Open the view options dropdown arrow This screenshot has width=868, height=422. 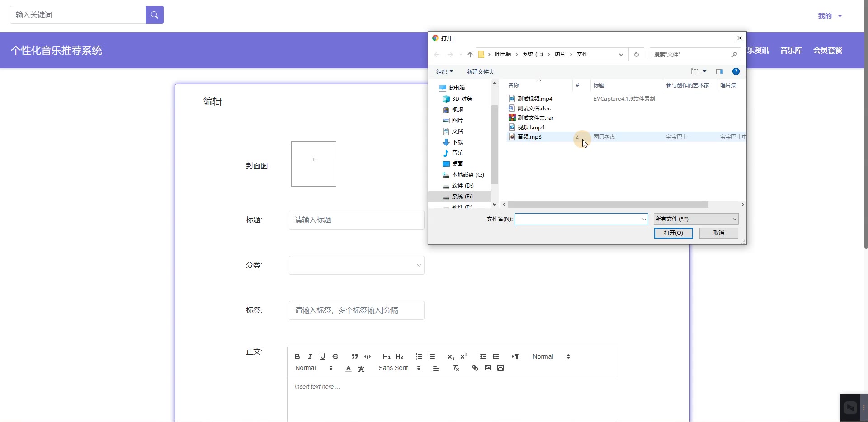704,71
